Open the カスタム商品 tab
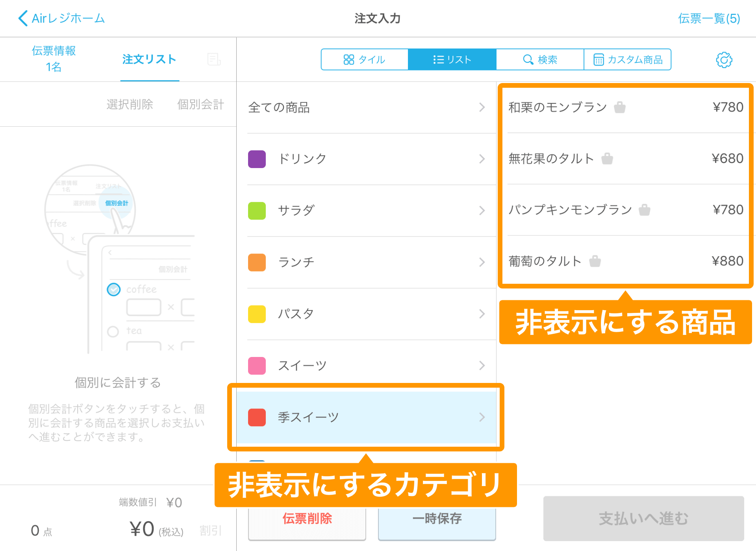This screenshot has height=551, width=756. [x=628, y=59]
